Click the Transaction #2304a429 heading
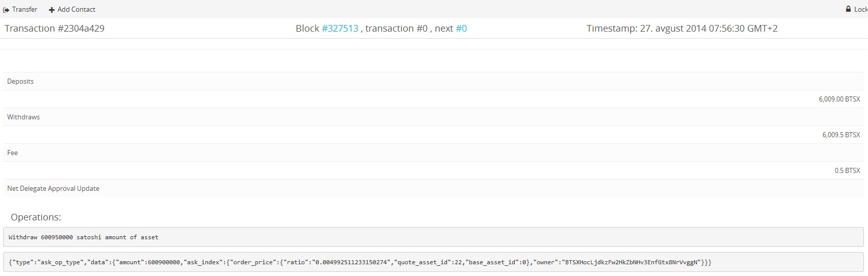868x276 pixels. tap(55, 29)
